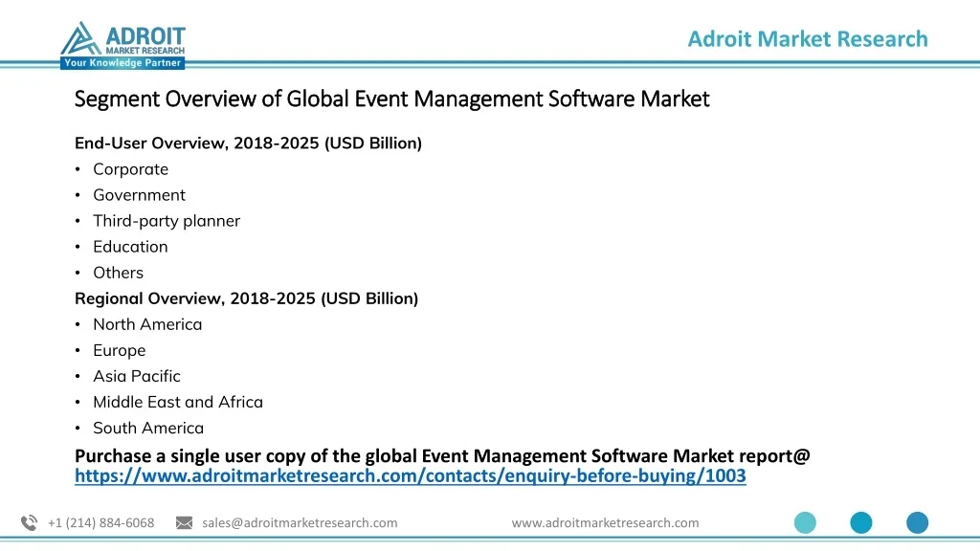Click the Adroit Market Research logo

pos(122,45)
